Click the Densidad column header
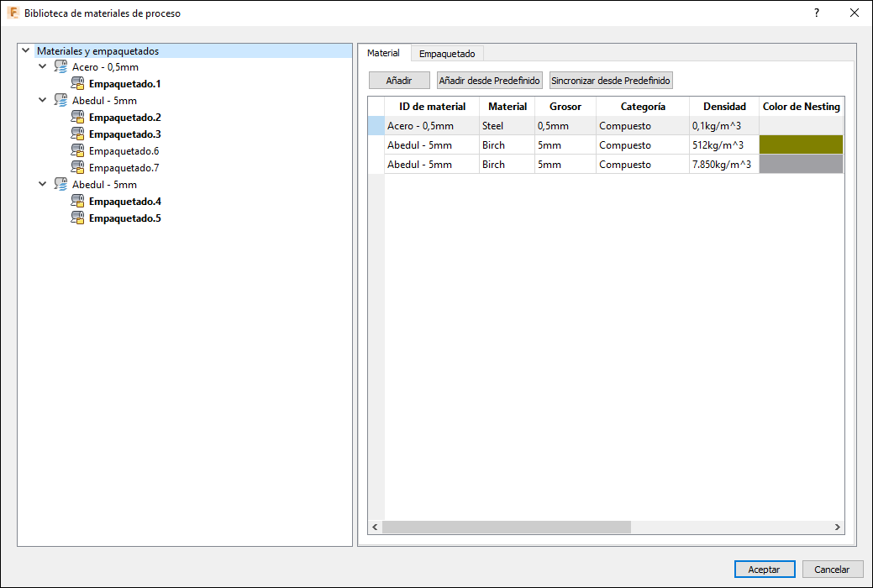This screenshot has height=588, width=873. click(x=724, y=107)
